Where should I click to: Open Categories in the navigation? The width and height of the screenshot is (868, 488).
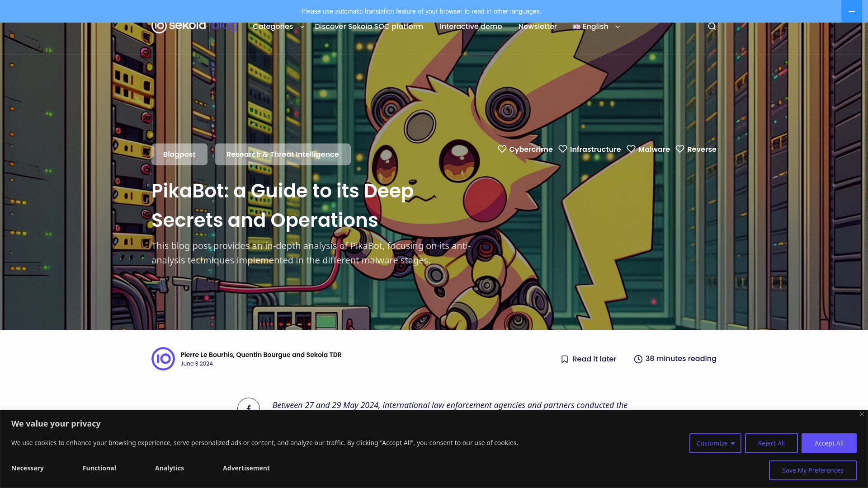[x=273, y=27]
